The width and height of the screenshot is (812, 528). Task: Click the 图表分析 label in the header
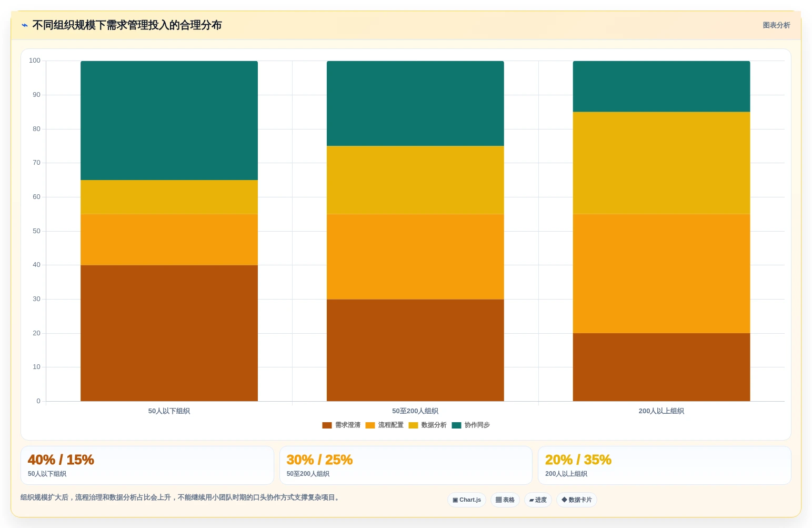(776, 25)
